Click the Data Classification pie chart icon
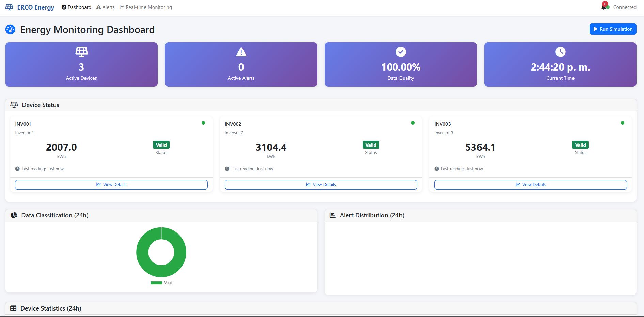 14,215
